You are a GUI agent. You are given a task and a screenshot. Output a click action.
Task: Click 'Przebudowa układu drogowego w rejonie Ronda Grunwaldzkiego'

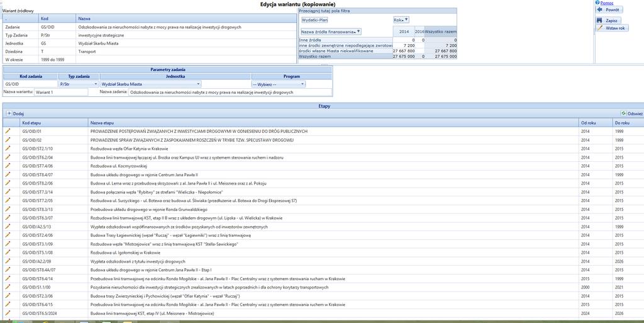148,209
